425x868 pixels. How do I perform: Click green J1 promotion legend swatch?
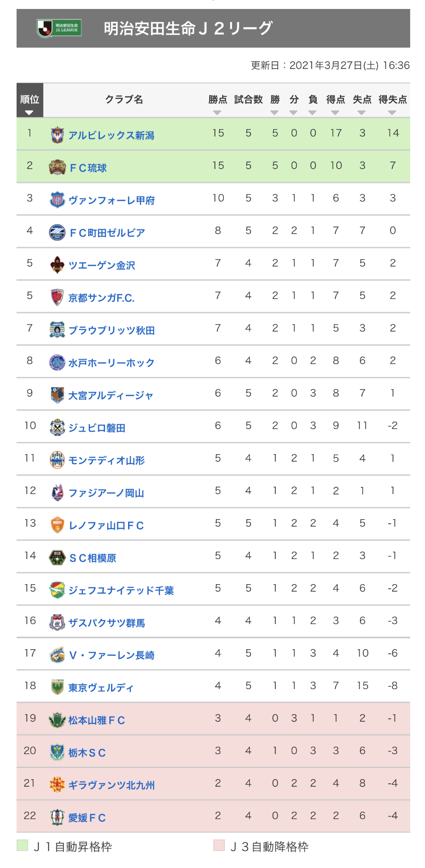point(22,845)
